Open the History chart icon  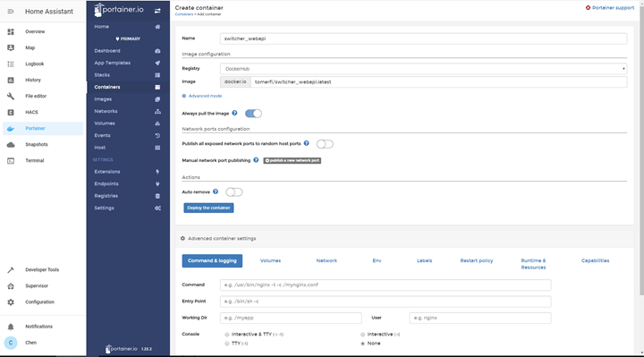(11, 81)
